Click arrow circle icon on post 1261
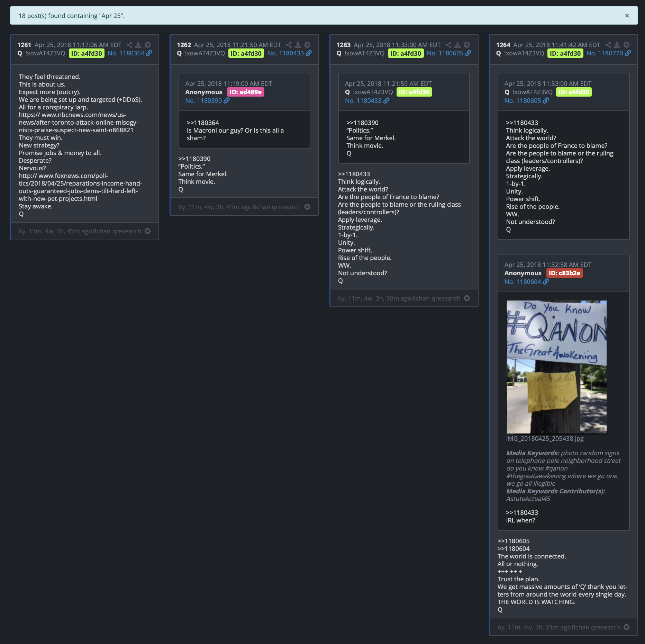 pos(147,45)
